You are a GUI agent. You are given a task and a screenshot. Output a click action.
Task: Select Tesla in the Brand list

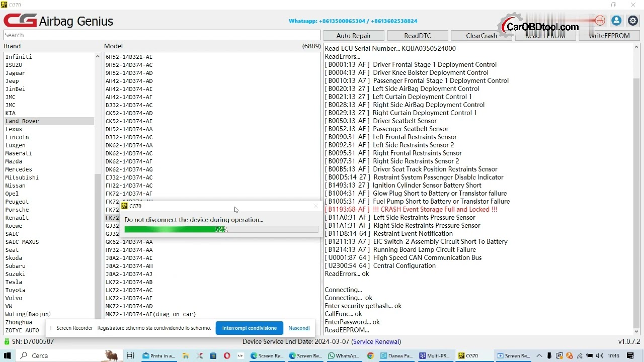click(x=49, y=282)
